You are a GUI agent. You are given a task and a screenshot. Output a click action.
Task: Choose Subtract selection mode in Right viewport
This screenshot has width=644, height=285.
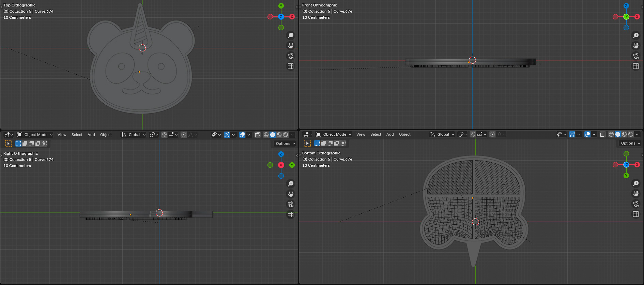(x=31, y=144)
